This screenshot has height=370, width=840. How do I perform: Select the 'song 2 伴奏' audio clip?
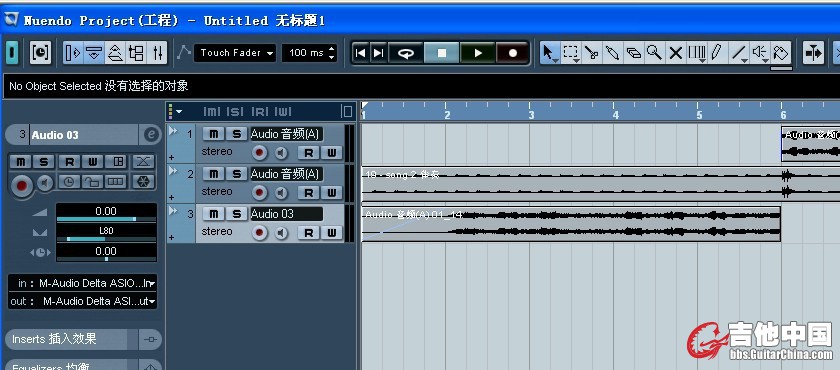(601, 184)
